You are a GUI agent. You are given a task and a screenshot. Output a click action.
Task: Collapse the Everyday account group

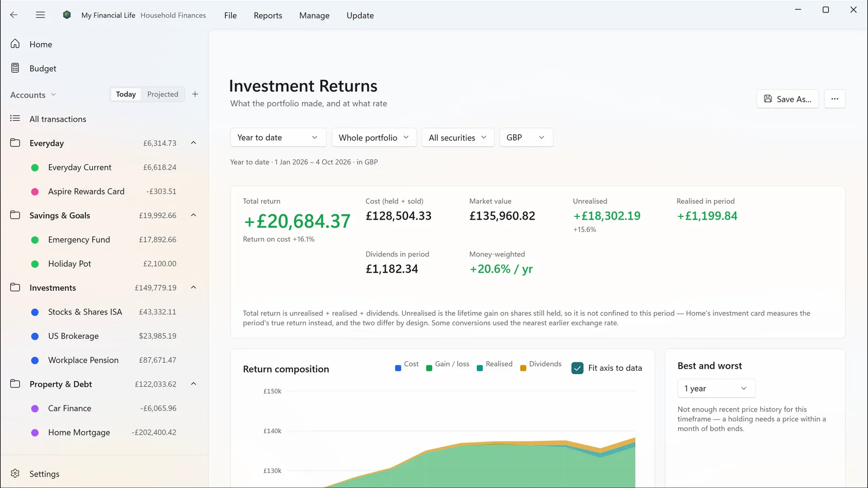click(x=194, y=143)
